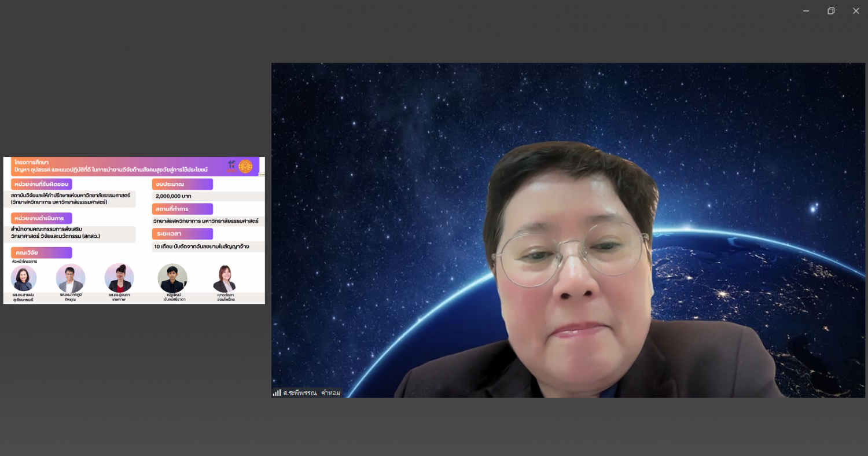868x456 pixels.
Task: Click the 2,000,000 บาท value
Action: pos(174,196)
